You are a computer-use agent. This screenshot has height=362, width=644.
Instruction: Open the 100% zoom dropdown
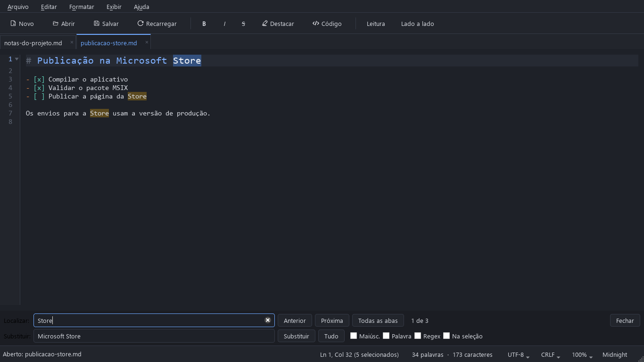(x=582, y=354)
